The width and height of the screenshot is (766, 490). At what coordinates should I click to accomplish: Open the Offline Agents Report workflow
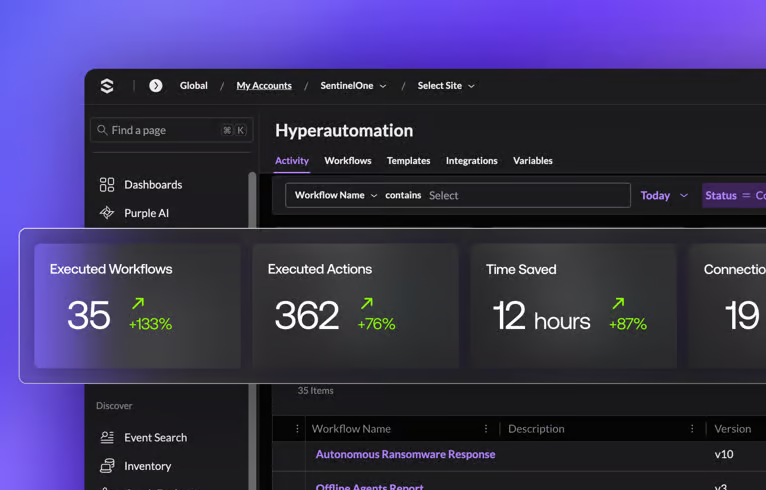point(369,487)
